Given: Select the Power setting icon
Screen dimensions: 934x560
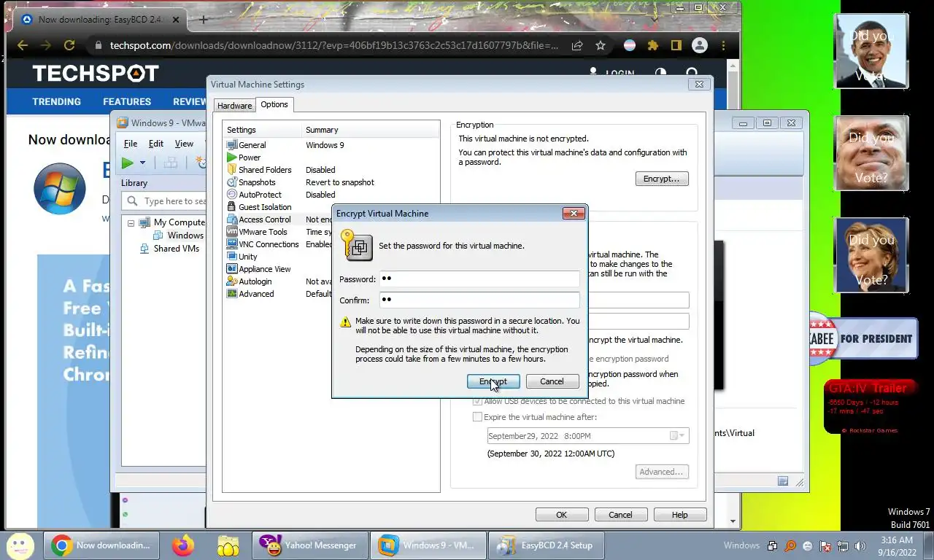Looking at the screenshot, I should pos(232,157).
